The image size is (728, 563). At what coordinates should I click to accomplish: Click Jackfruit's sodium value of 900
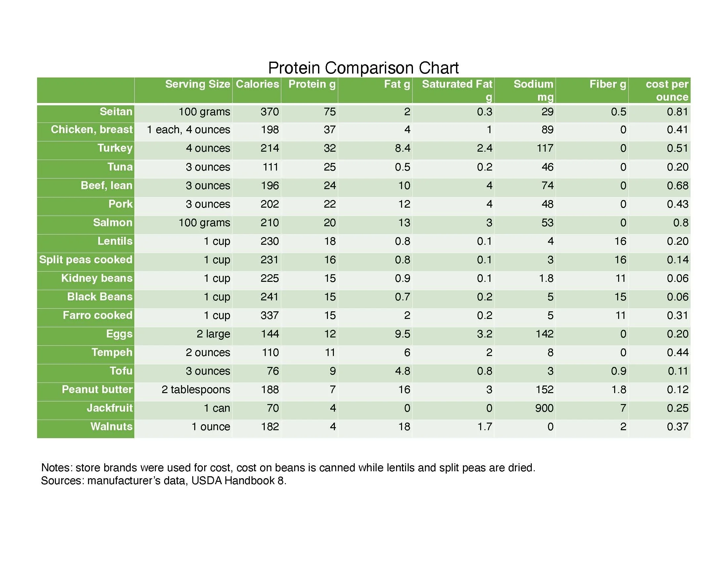544,408
